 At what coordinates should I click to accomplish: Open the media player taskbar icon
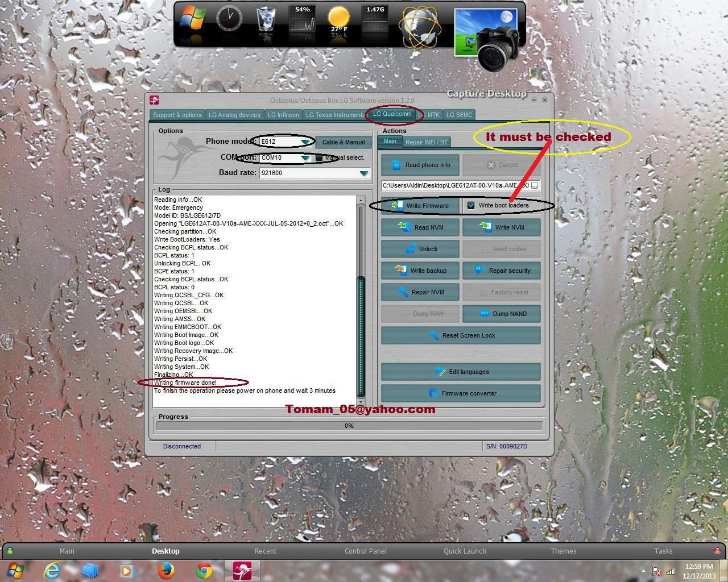pos(127,571)
